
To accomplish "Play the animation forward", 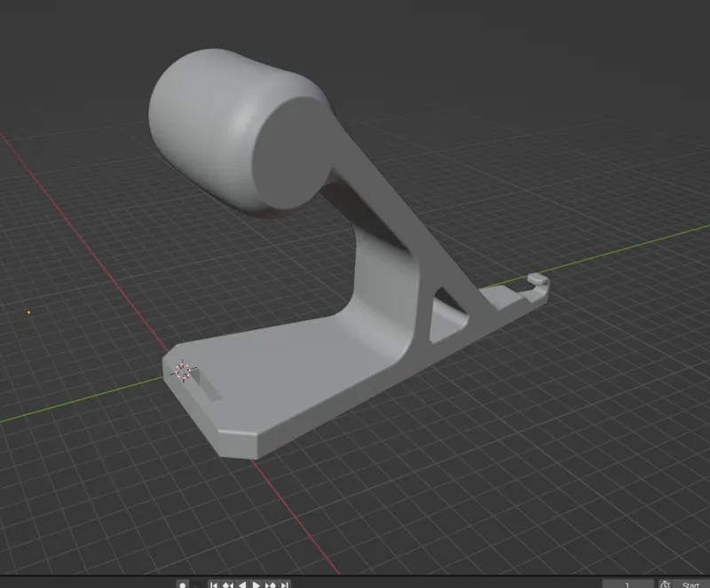I will 256,584.
